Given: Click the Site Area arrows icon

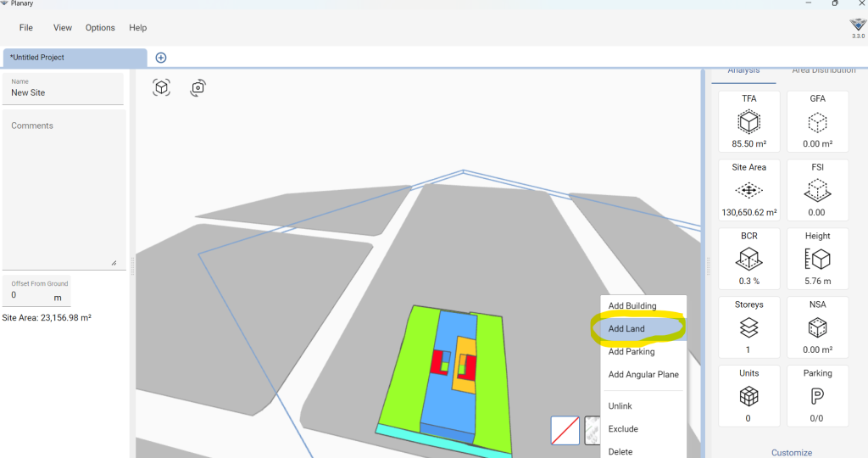Looking at the screenshot, I should click(x=749, y=191).
